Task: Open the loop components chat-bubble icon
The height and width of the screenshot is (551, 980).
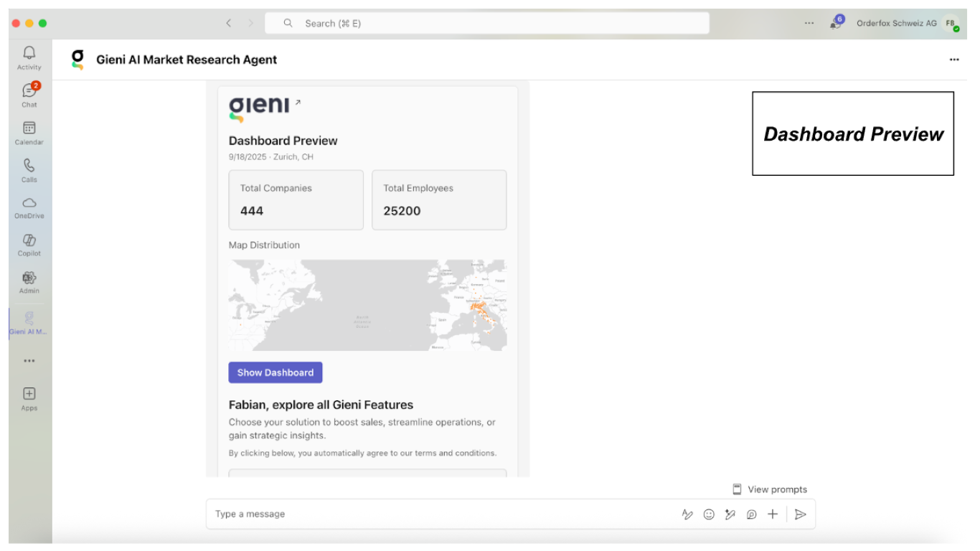Action: pos(751,514)
